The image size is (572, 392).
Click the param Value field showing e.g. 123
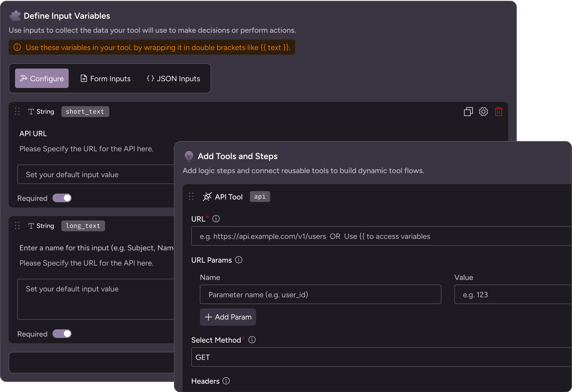point(513,295)
